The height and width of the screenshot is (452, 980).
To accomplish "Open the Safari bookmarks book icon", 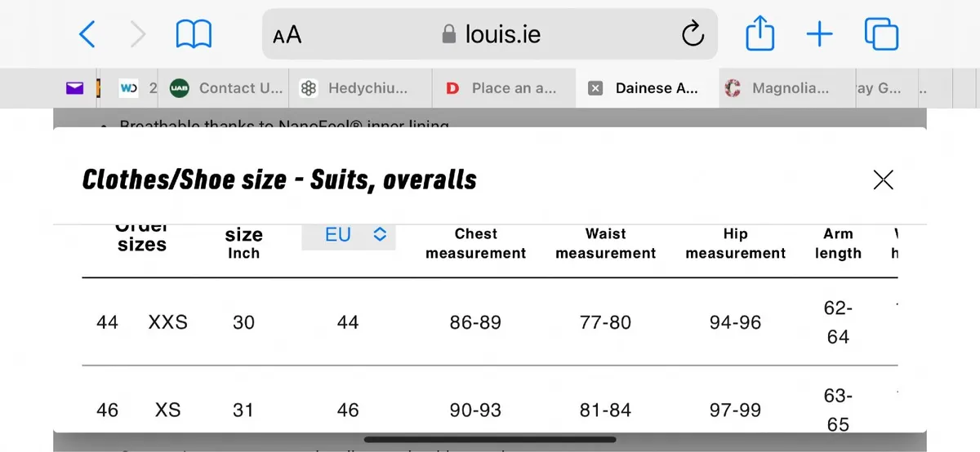I will (x=194, y=34).
